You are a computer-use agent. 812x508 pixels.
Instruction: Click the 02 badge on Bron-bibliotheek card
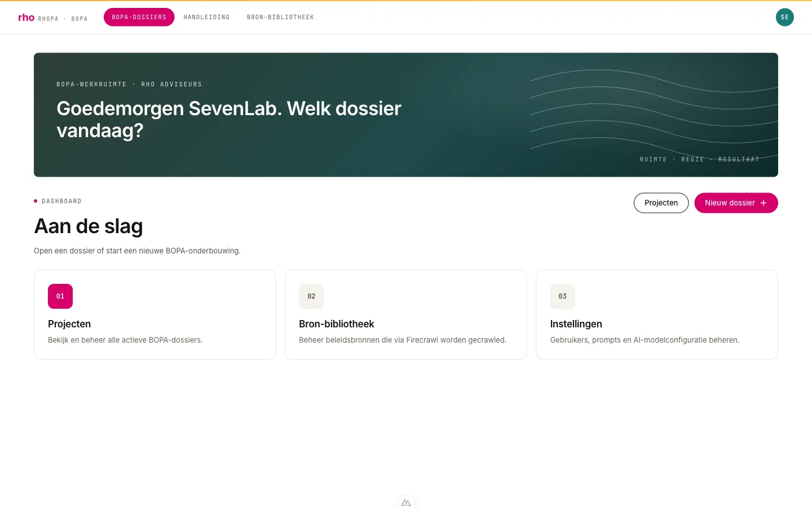tap(311, 296)
